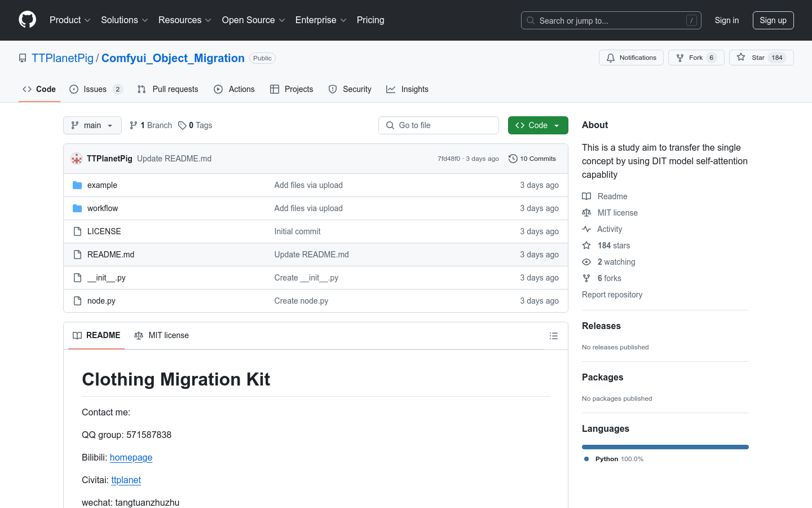
Task: Open the Pricing page
Action: pos(370,20)
